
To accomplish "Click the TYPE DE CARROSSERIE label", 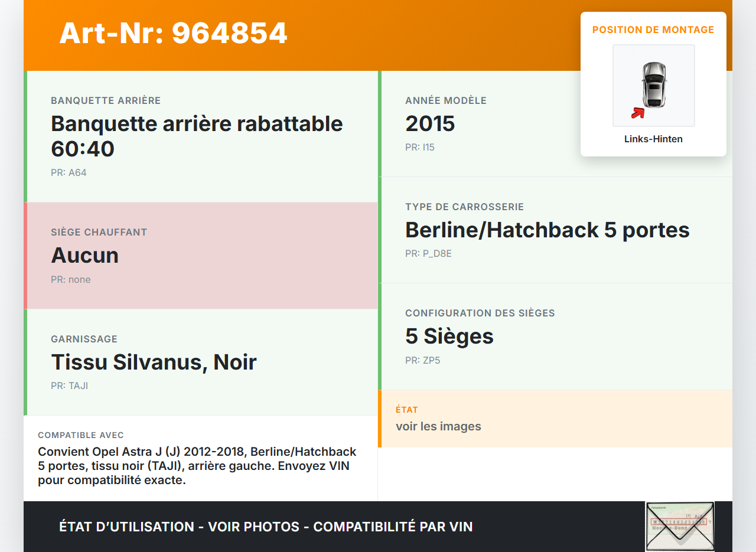I will pos(465,207).
